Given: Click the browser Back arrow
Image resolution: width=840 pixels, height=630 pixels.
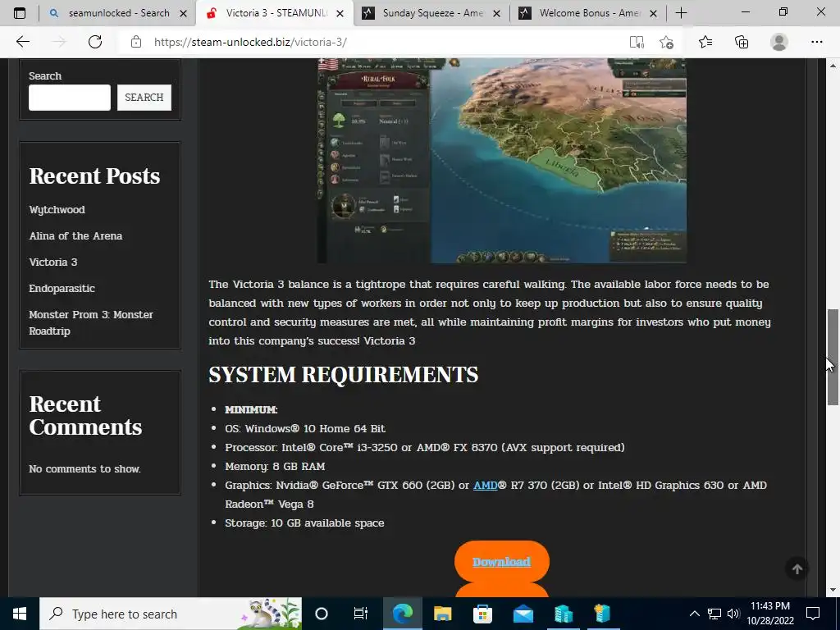Looking at the screenshot, I should pyautogui.click(x=22, y=42).
